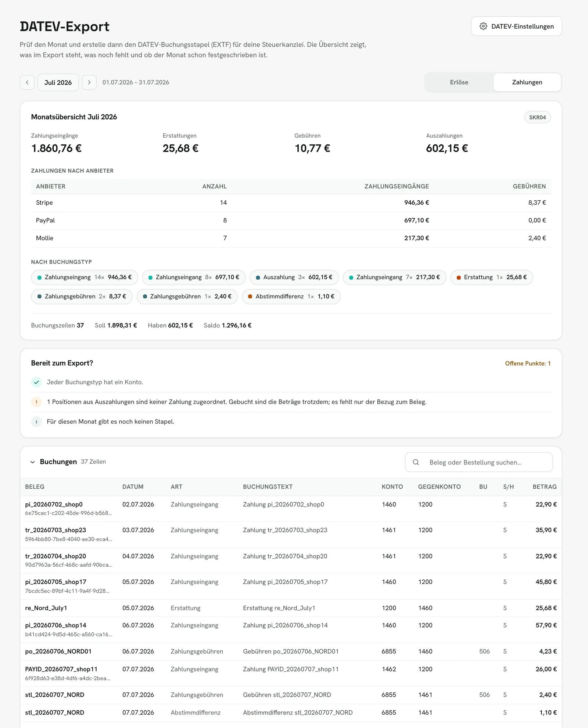Screen dimensions: 588x728
Task: Open booking row pi_20260705_shop17
Action: click(291, 587)
